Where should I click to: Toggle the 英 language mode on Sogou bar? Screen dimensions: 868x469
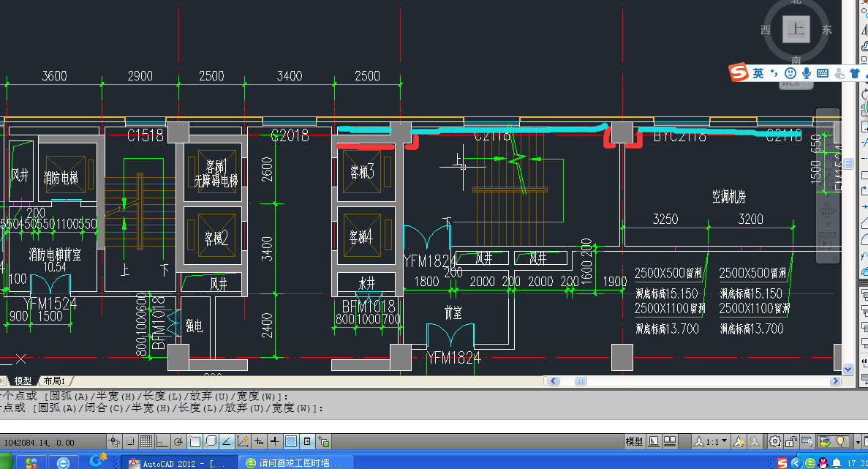coord(758,73)
